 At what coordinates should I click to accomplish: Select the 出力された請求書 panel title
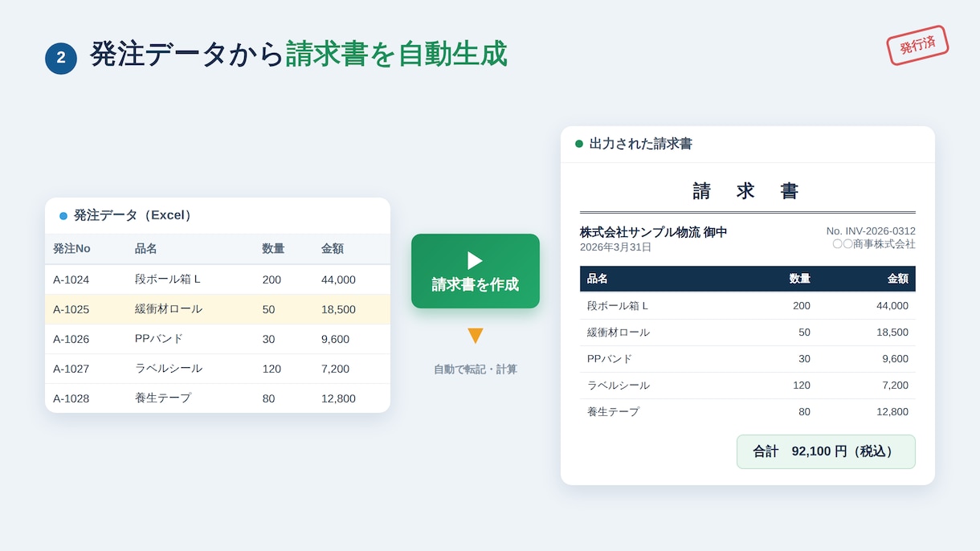click(x=641, y=144)
